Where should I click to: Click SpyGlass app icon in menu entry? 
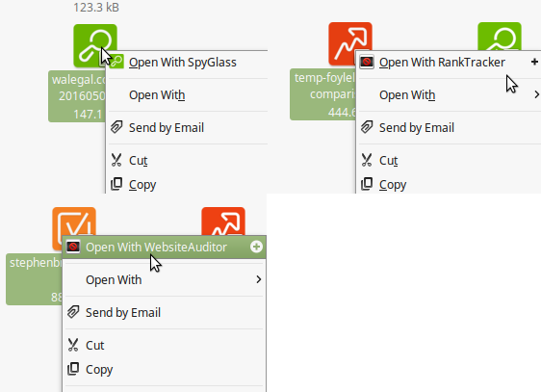pos(116,62)
